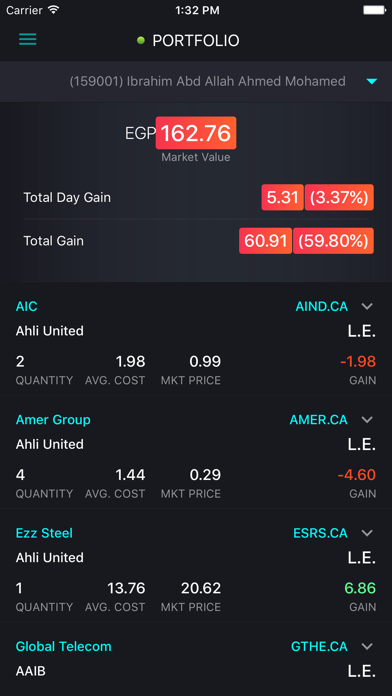Tap the battery indicator icon
The image size is (392, 696).
coord(374,10)
